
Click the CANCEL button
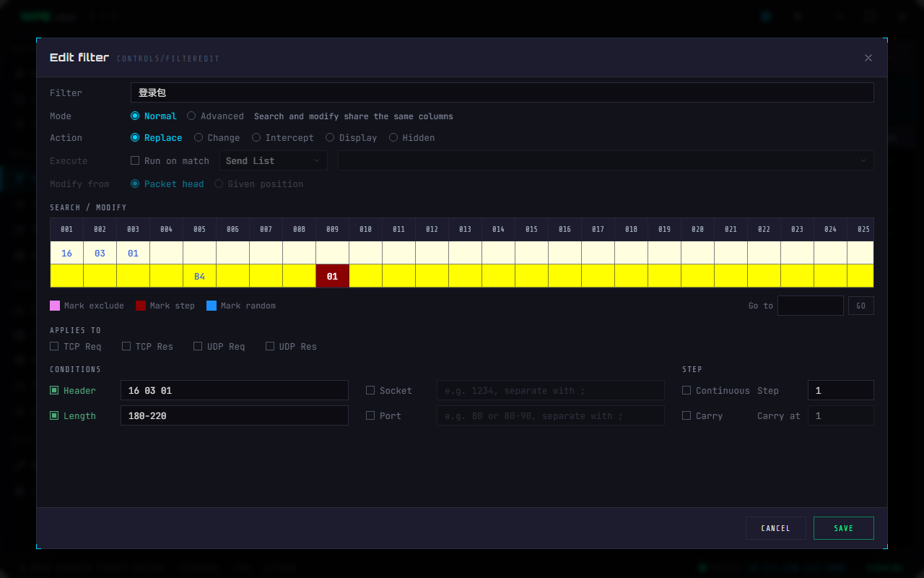(x=776, y=528)
